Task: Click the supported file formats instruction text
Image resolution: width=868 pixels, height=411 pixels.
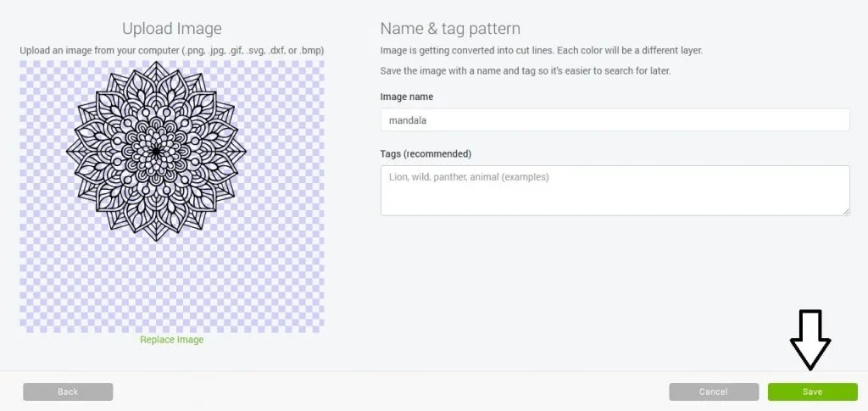Action: tap(171, 50)
